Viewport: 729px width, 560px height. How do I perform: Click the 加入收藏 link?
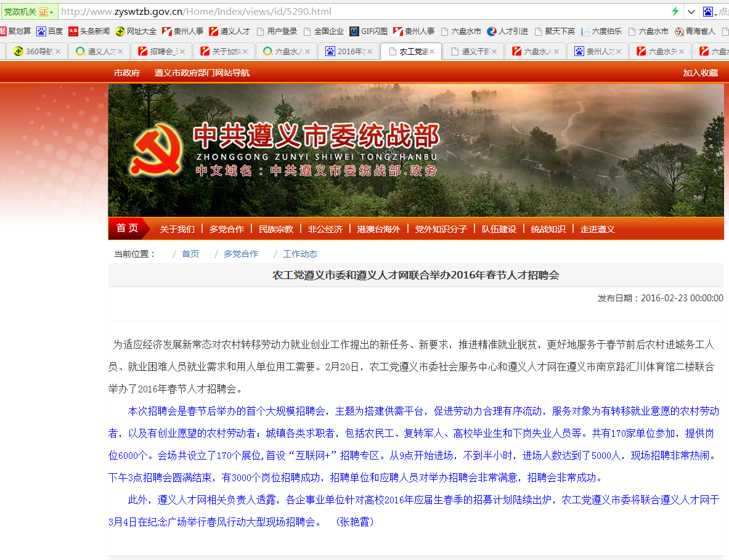point(700,73)
